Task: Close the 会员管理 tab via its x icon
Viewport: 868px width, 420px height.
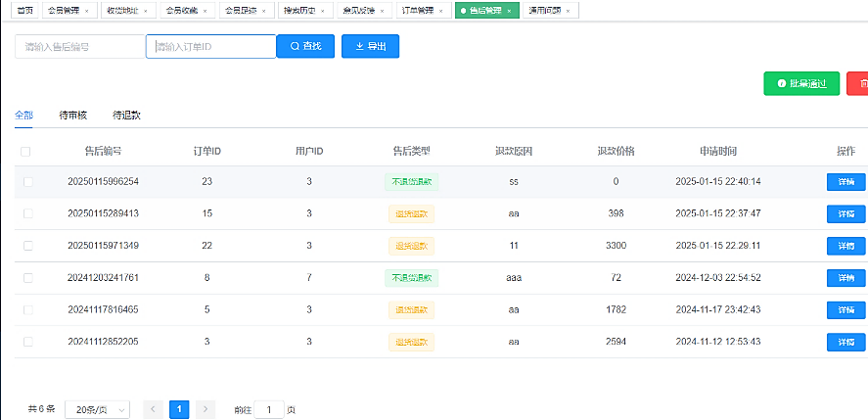Action: pos(87,11)
